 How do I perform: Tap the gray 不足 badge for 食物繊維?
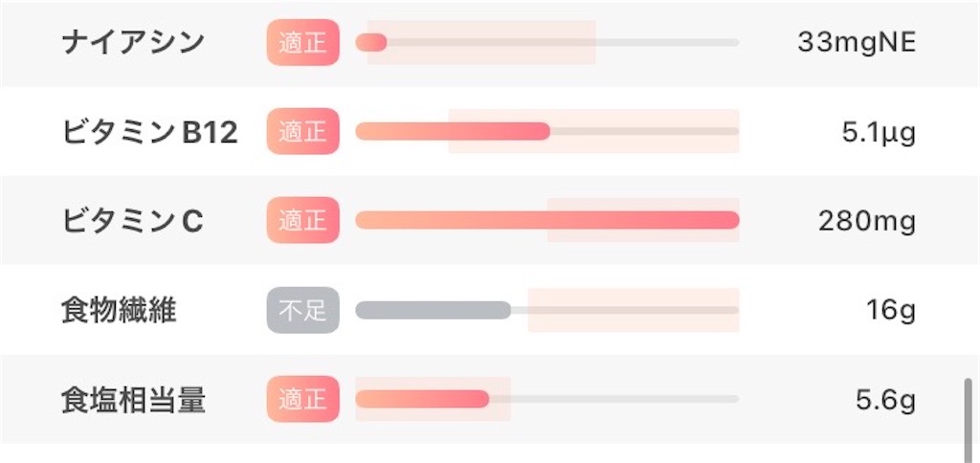(x=303, y=310)
